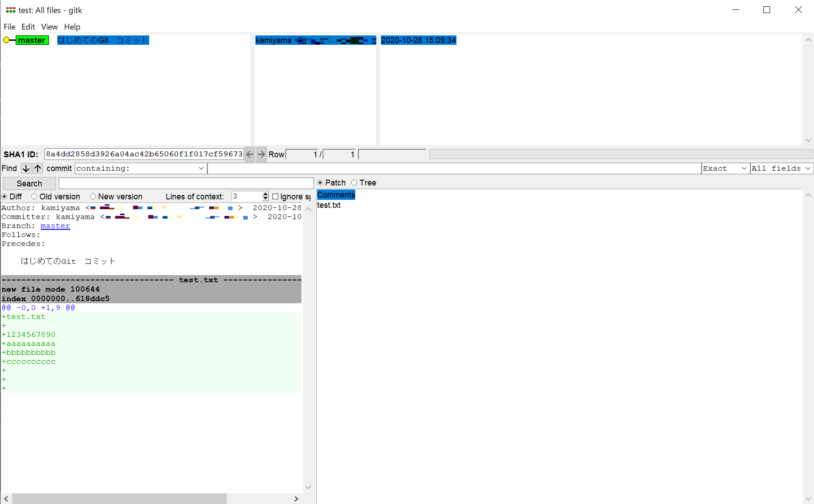Open the View menu
814x504 pixels.
pos(49,26)
